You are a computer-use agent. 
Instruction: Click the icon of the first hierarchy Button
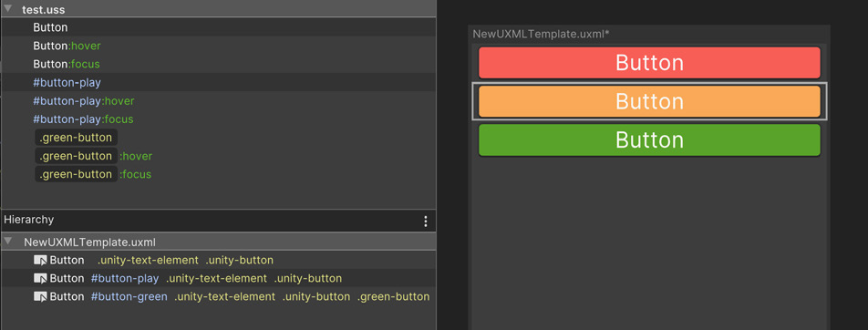coord(40,260)
